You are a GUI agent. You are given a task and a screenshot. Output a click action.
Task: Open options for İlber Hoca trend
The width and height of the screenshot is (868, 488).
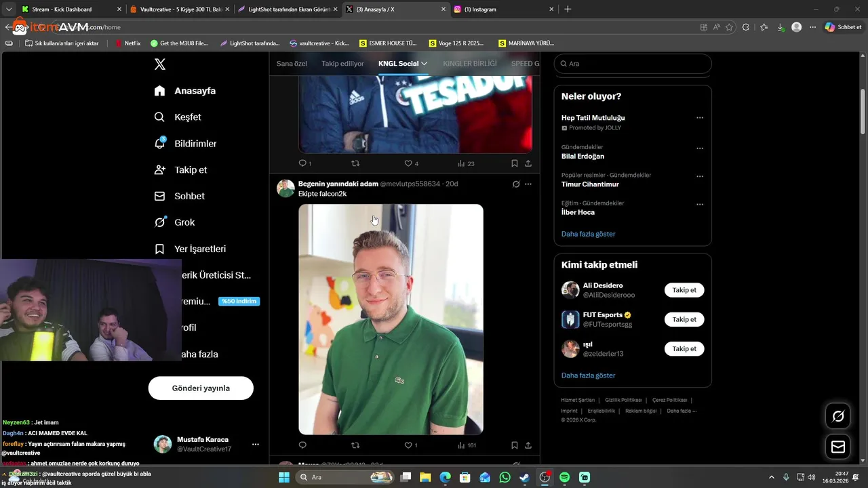pos(700,204)
